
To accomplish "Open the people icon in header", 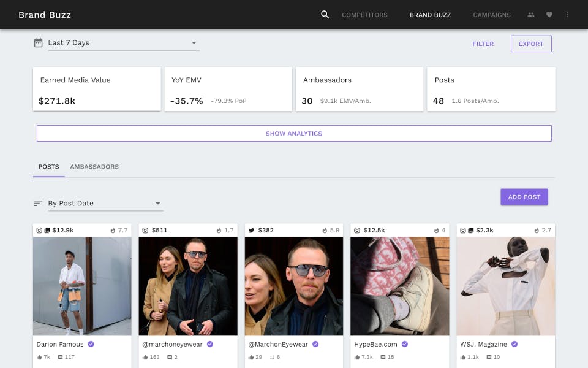I will [x=531, y=15].
